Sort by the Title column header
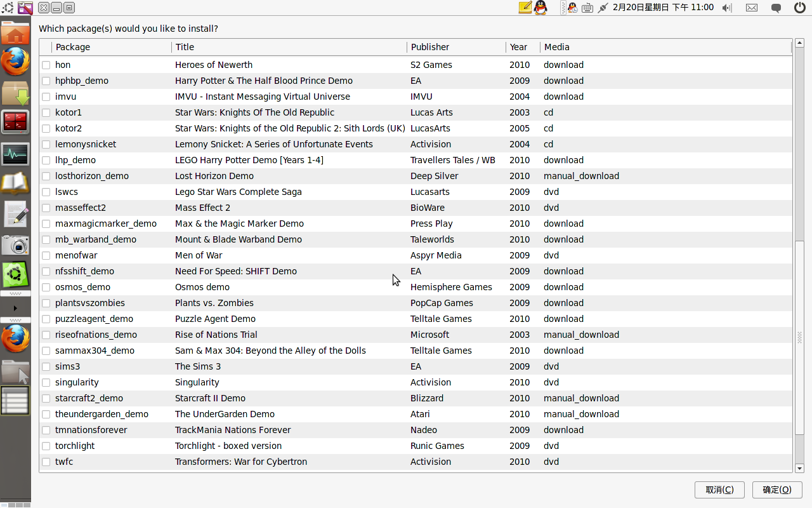 (289, 47)
